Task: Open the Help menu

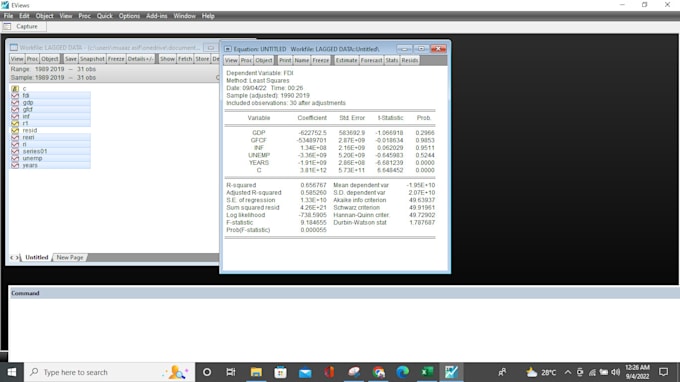Action: point(208,16)
